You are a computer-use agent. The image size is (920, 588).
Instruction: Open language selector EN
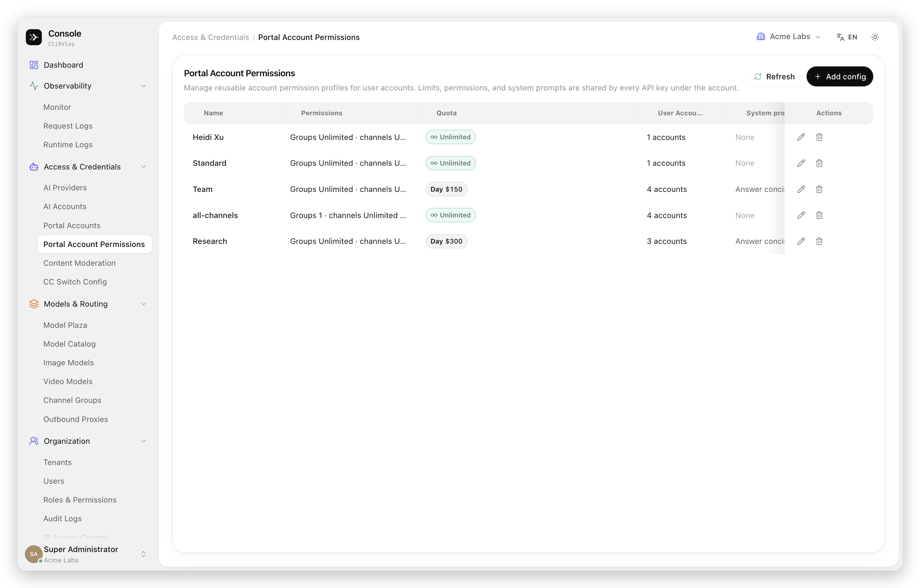[847, 37]
